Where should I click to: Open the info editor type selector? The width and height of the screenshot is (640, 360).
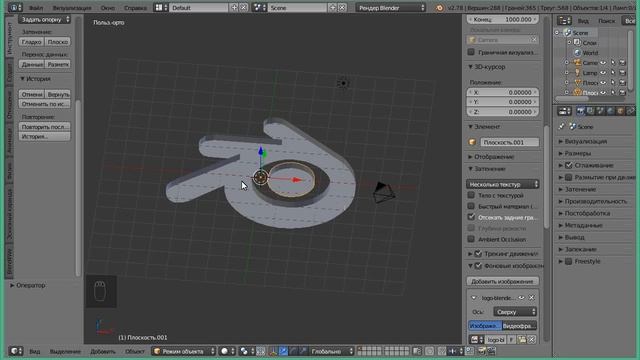point(16,8)
